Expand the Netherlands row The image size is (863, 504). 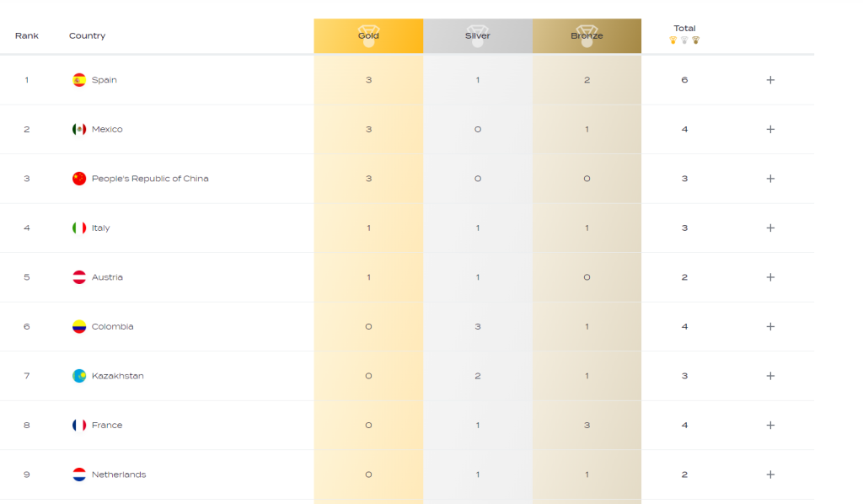770,475
